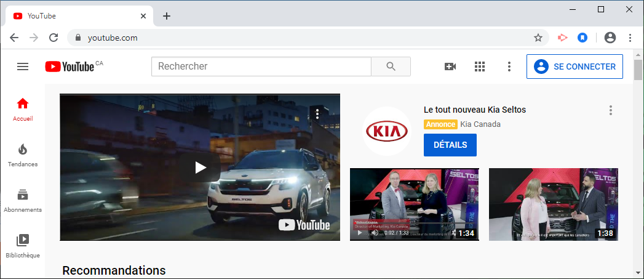This screenshot has height=279, width=644.
Task: Open the Chrome three-dot menu
Action: (x=630, y=38)
